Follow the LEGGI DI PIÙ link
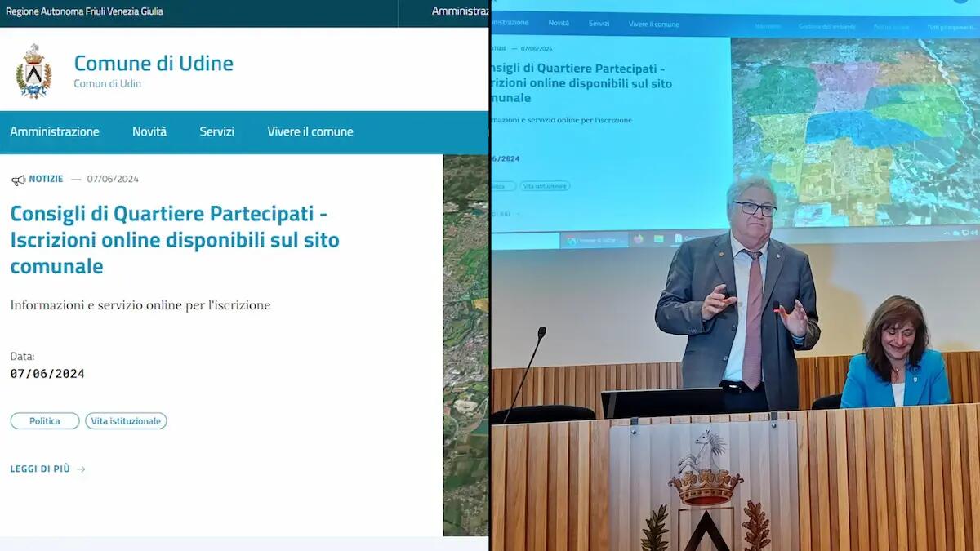Screen dimensions: 980x551 point(39,469)
